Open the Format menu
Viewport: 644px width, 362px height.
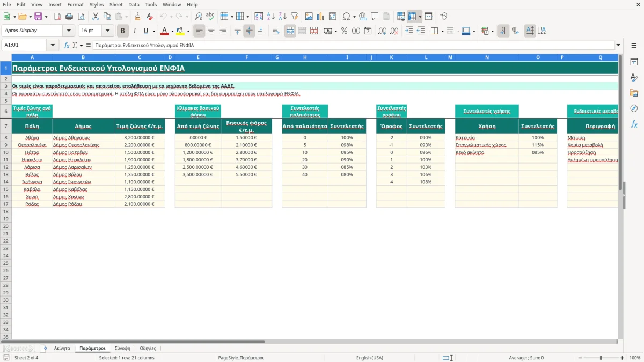click(75, 4)
